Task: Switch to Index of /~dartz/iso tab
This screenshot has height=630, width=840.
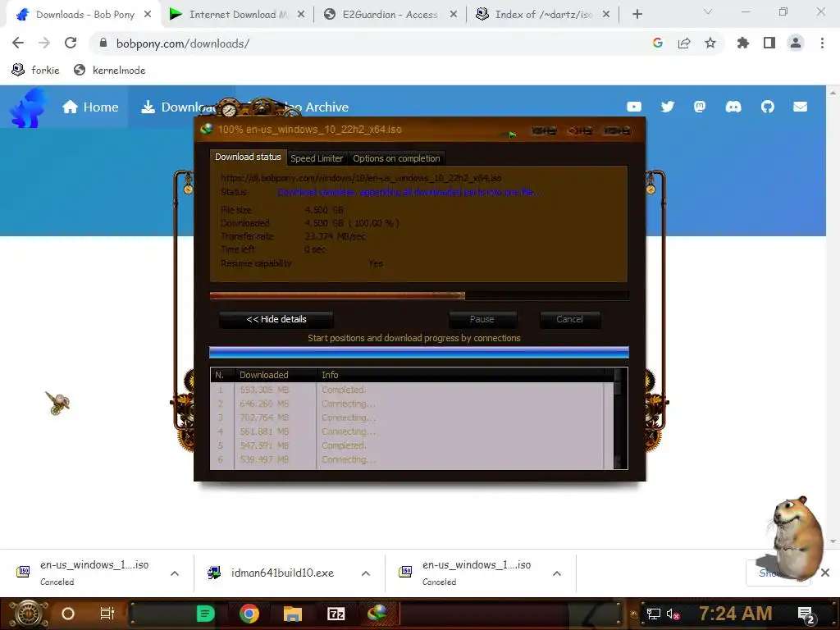Action: click(x=544, y=15)
